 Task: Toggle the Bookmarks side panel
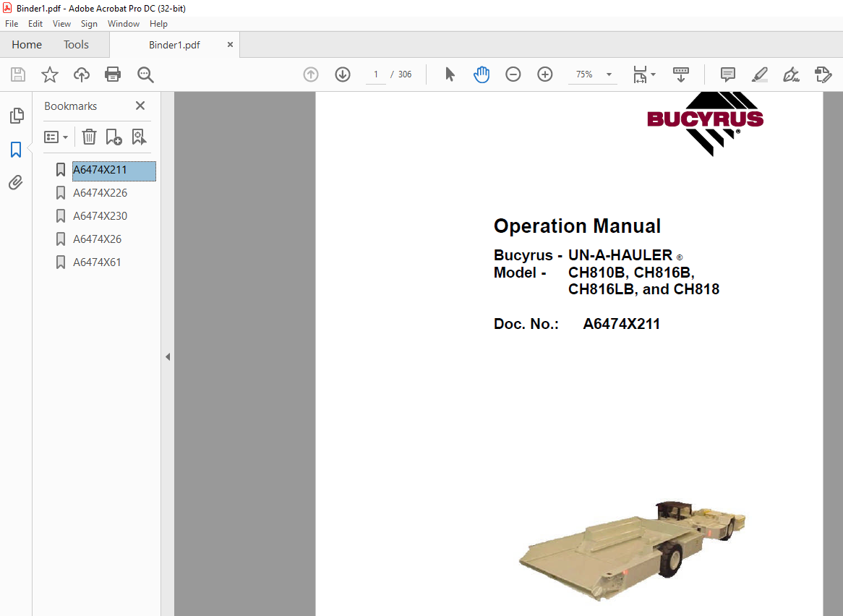(x=16, y=150)
